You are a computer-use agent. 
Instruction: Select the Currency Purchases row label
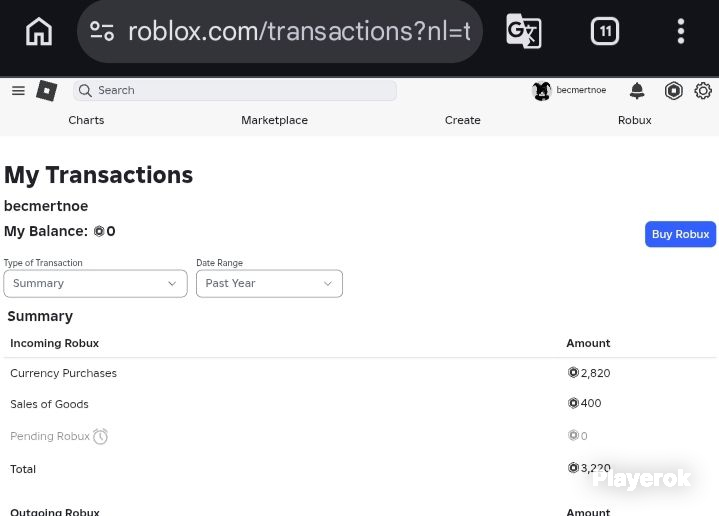63,373
